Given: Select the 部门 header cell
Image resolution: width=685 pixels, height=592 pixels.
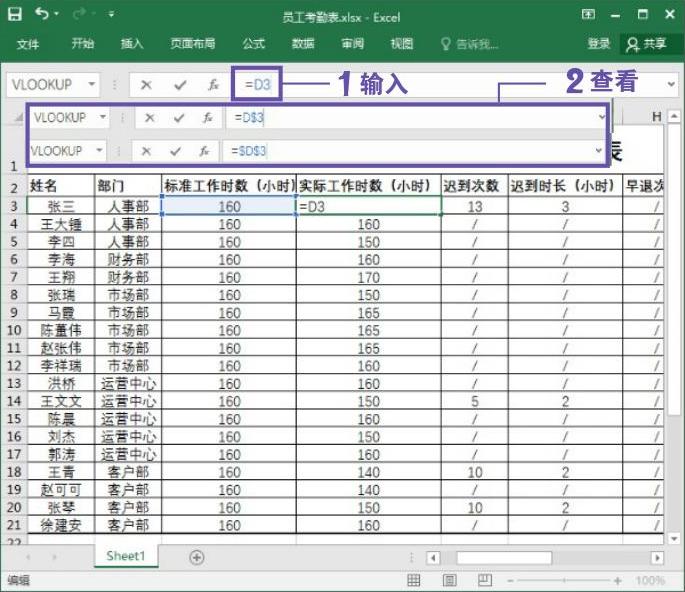Looking at the screenshot, I should (x=128, y=186).
